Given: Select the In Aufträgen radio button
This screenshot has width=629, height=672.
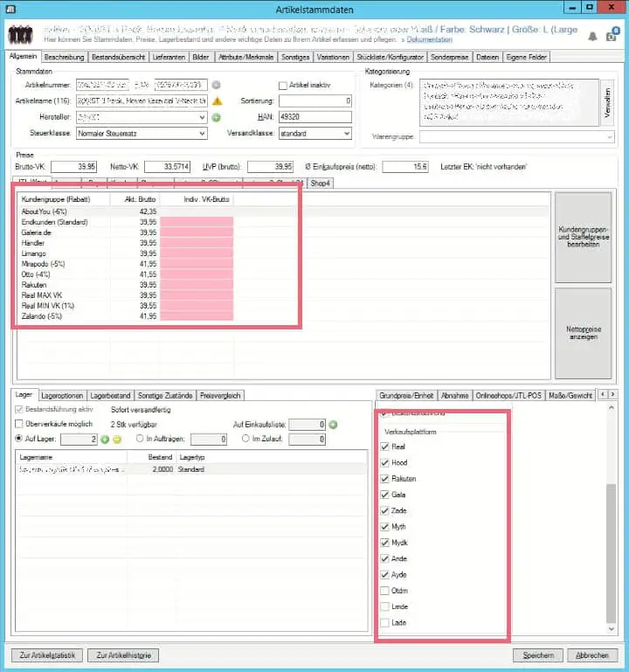Looking at the screenshot, I should tap(140, 439).
